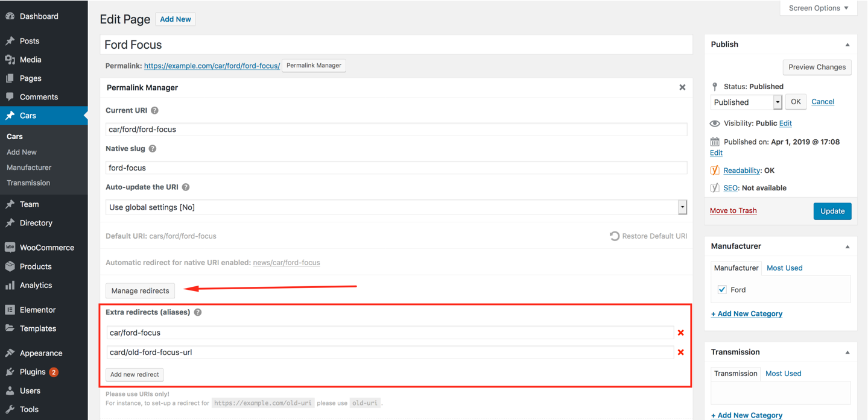
Task: Open help tooltip for Auto-update the URI
Action: pyautogui.click(x=186, y=187)
